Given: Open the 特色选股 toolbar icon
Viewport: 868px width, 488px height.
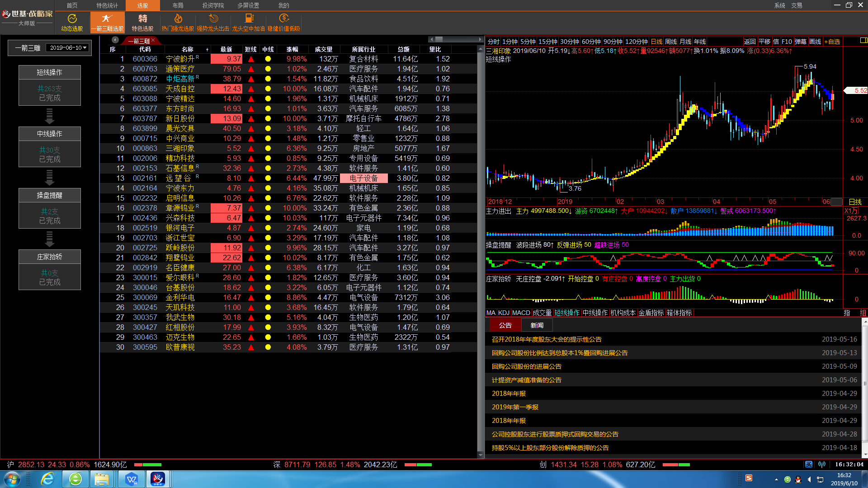Looking at the screenshot, I should coord(142,22).
